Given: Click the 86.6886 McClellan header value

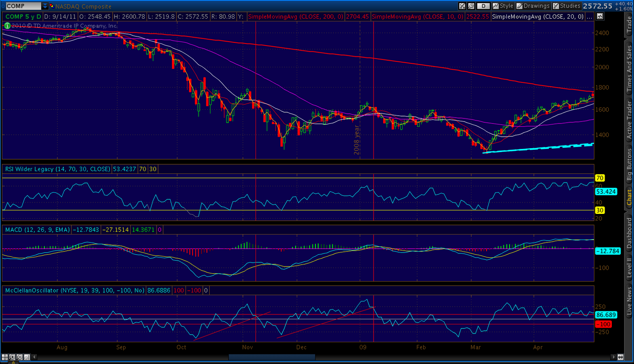Looking at the screenshot, I should 159,290.
